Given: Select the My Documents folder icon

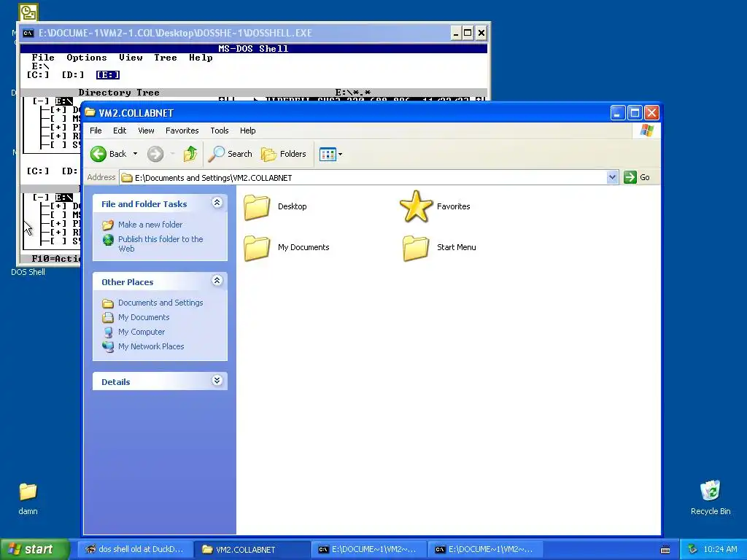Looking at the screenshot, I should click(x=257, y=248).
